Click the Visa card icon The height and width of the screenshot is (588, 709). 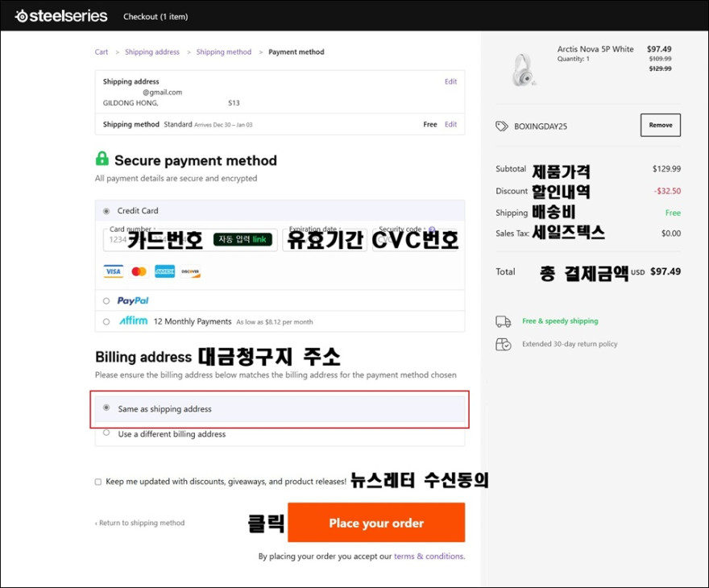click(113, 271)
